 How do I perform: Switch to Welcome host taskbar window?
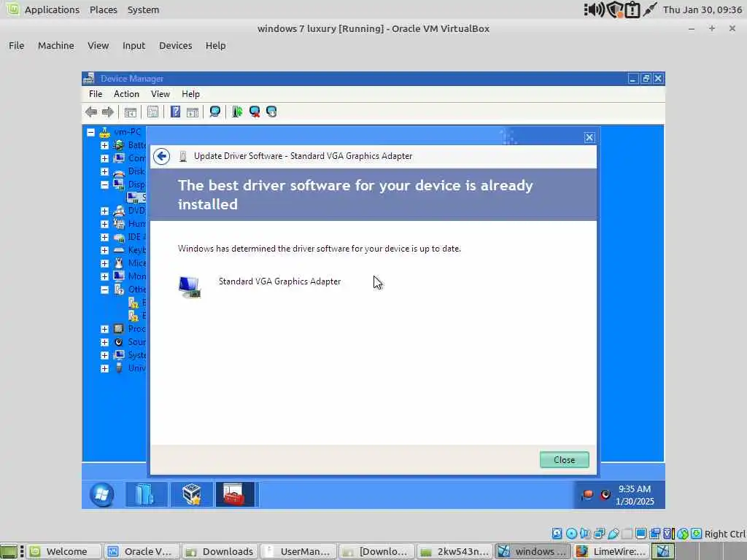click(x=63, y=551)
